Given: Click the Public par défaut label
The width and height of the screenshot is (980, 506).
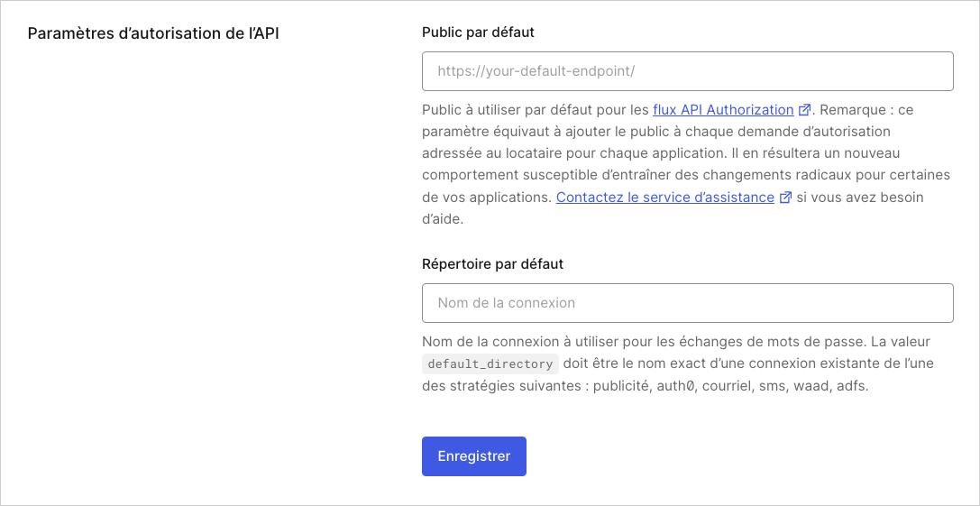Looking at the screenshot, I should [x=478, y=32].
